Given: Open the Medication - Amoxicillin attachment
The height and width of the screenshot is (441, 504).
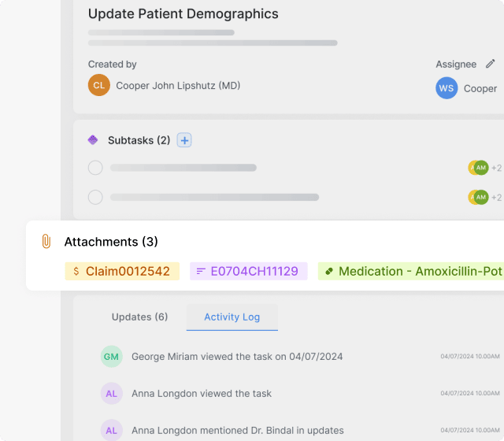Looking at the screenshot, I should point(411,271).
